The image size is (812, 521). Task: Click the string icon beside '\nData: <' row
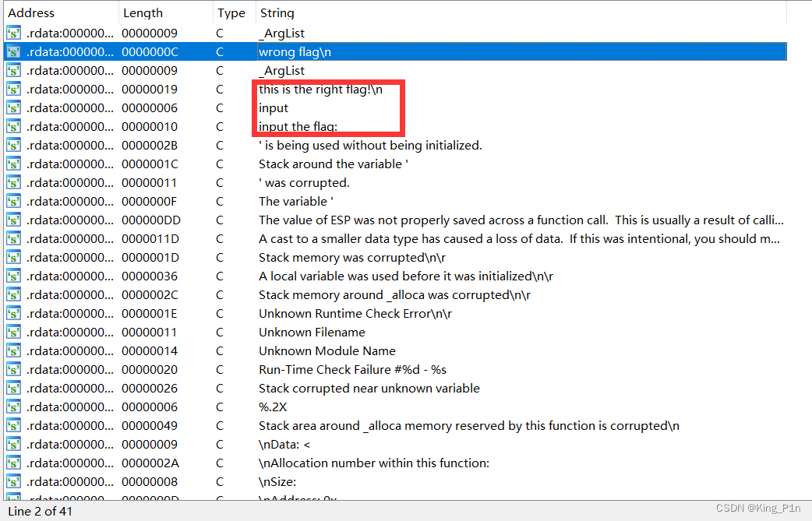(13, 445)
